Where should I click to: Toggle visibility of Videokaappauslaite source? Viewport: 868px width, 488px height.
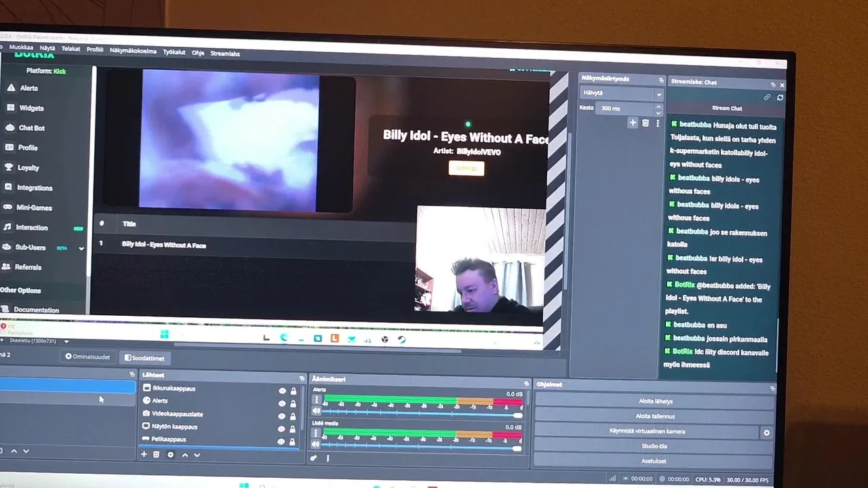[x=282, y=416]
